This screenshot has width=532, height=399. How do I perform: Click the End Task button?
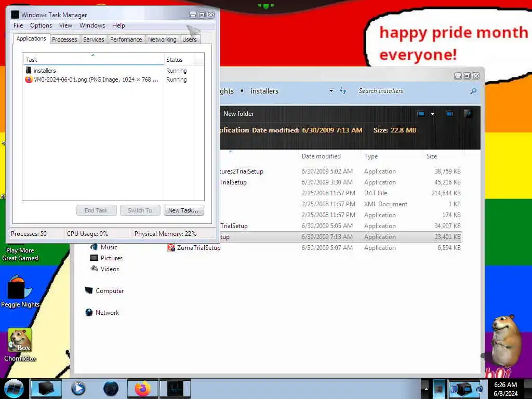pyautogui.click(x=96, y=210)
